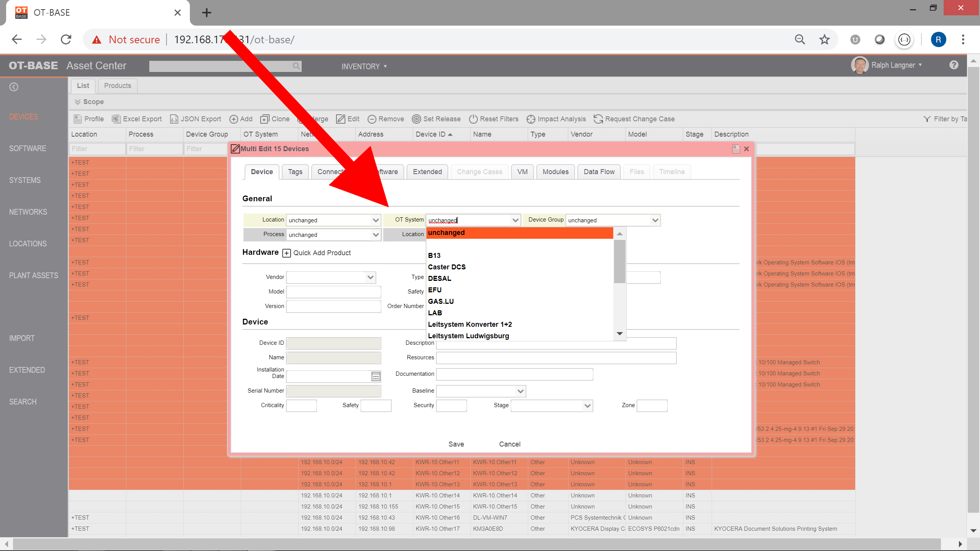This screenshot has height=551, width=980.
Task: Select Leitsystem Konverter 1+2
Action: point(519,324)
